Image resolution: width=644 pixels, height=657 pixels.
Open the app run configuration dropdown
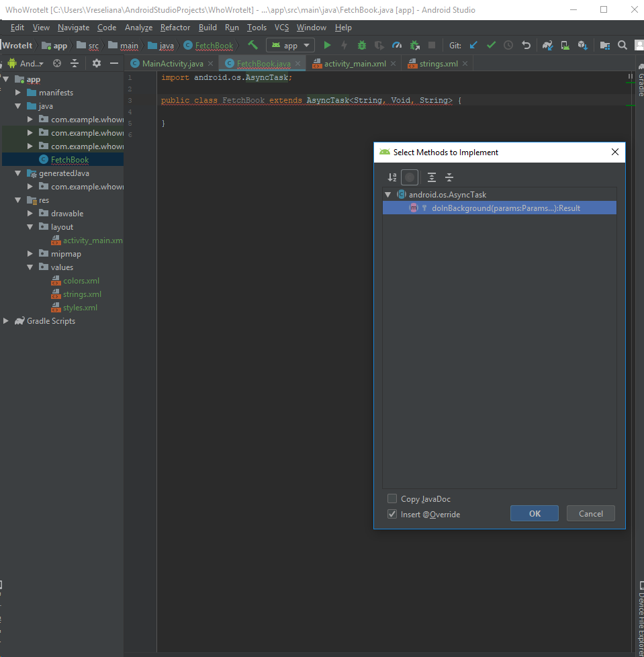(290, 45)
